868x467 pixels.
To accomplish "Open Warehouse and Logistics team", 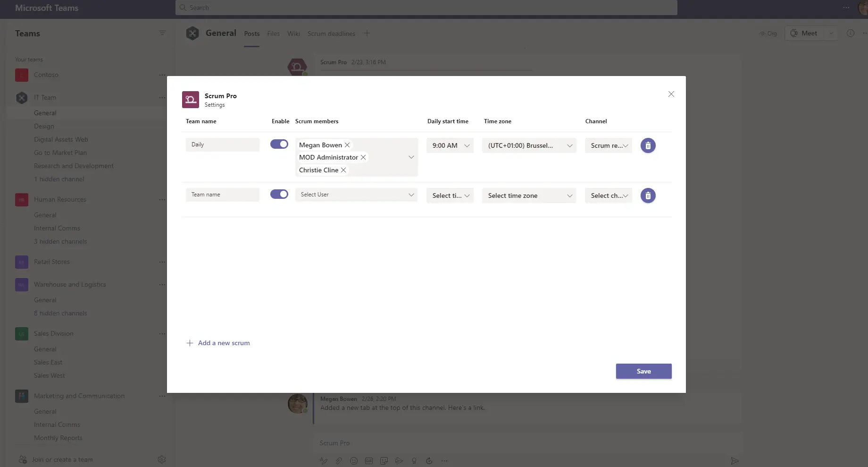I will click(70, 284).
